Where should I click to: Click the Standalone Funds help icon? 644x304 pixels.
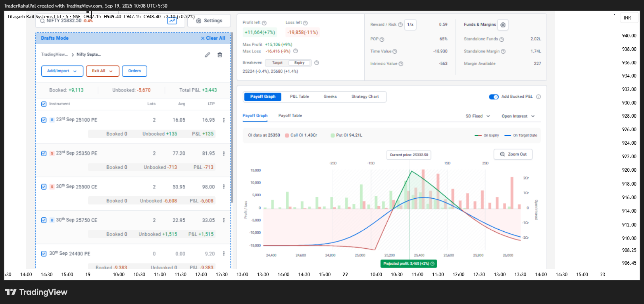tap(502, 39)
